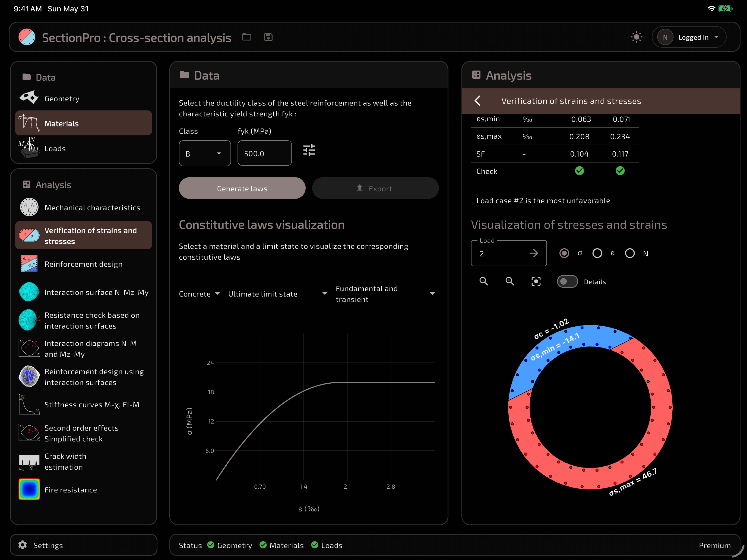Viewport: 747px width, 560px height.
Task: Open Resistance check based on interaction surfaces
Action: pyautogui.click(x=83, y=320)
